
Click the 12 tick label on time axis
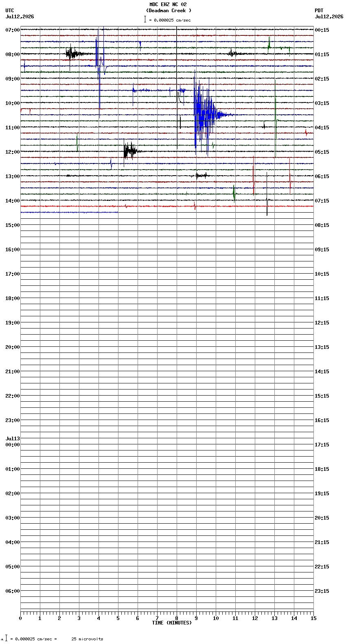click(255, 618)
